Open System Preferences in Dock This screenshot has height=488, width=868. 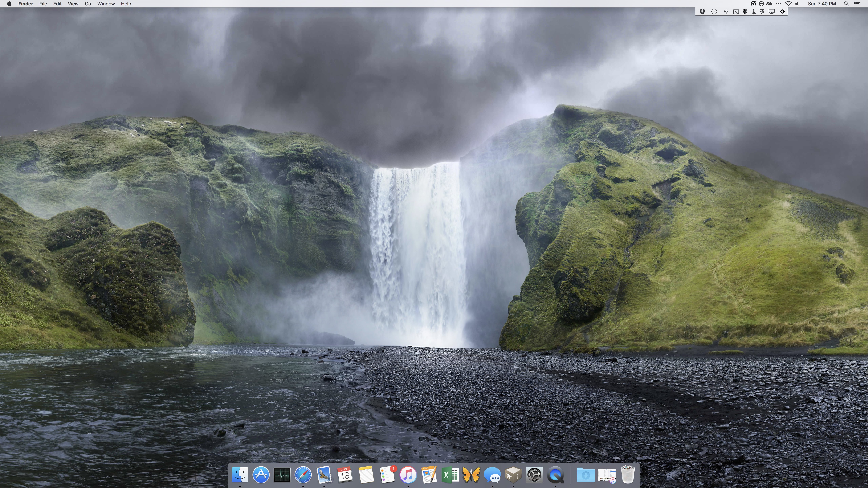point(534,475)
